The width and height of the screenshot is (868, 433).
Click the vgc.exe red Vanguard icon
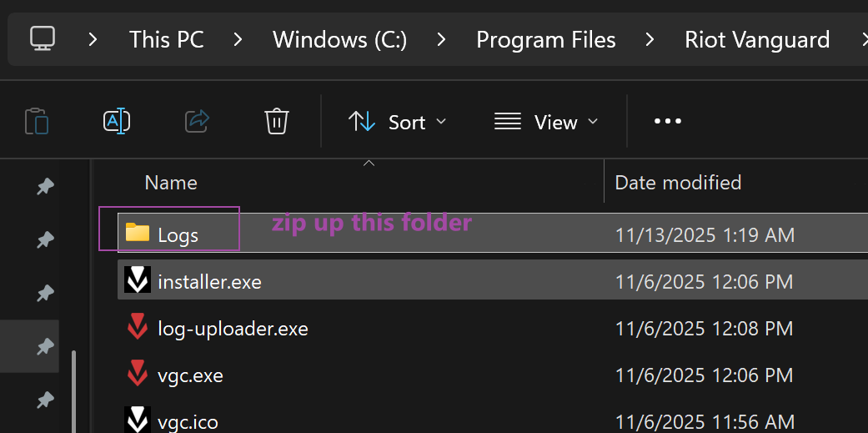tap(138, 375)
